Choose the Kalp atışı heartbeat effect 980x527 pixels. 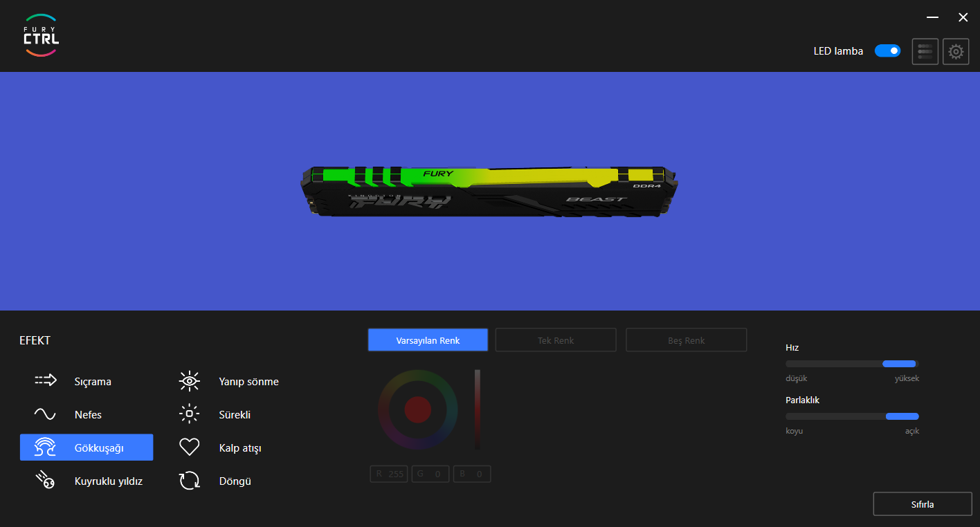click(221, 447)
